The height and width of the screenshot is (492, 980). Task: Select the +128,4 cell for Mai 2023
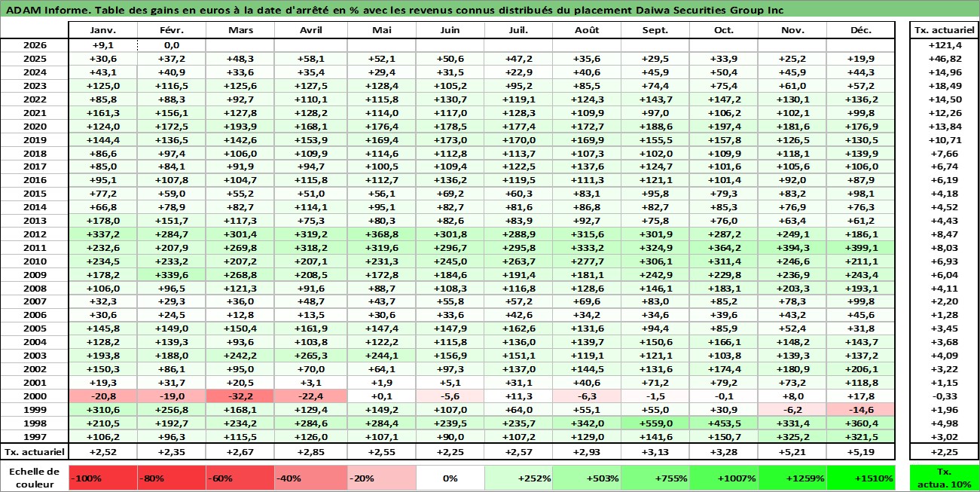click(381, 85)
